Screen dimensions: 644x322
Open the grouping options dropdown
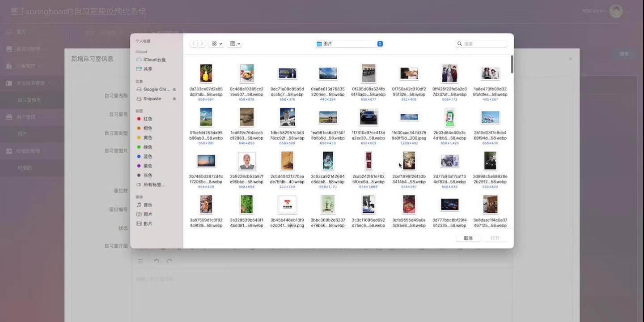click(x=235, y=44)
